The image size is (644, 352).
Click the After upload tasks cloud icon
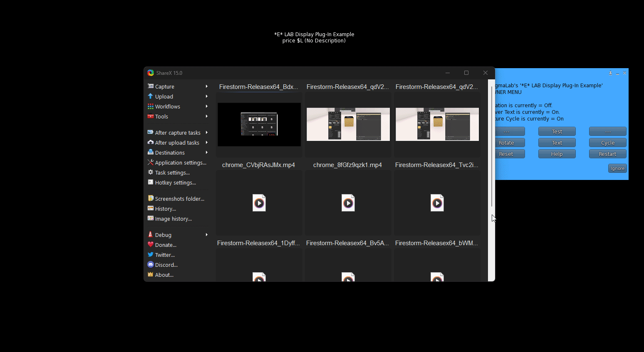[151, 142]
